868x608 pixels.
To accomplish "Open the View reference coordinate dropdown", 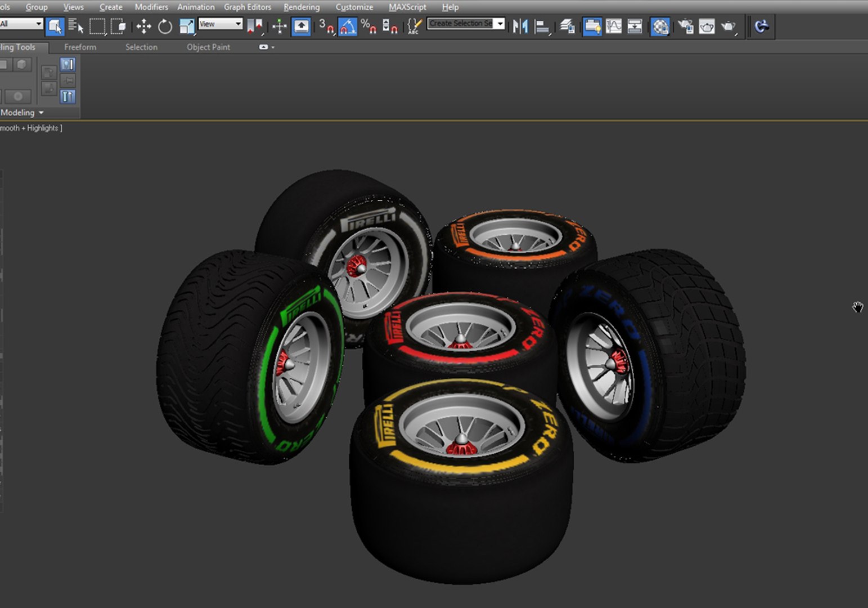I will (220, 24).
